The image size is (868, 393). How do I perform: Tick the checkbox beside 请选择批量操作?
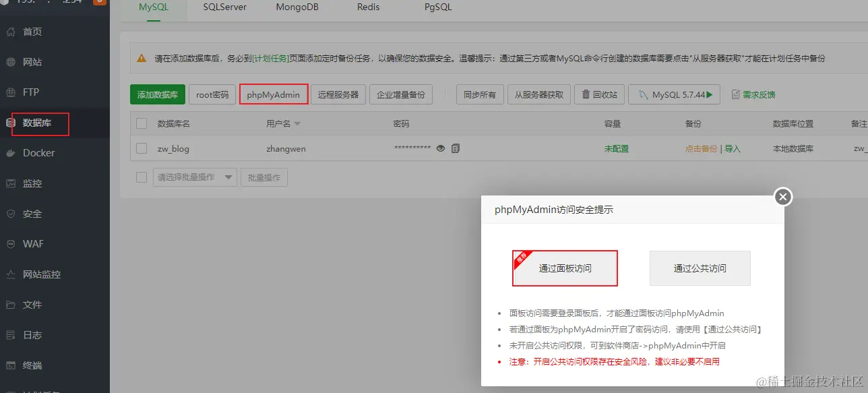click(x=142, y=177)
